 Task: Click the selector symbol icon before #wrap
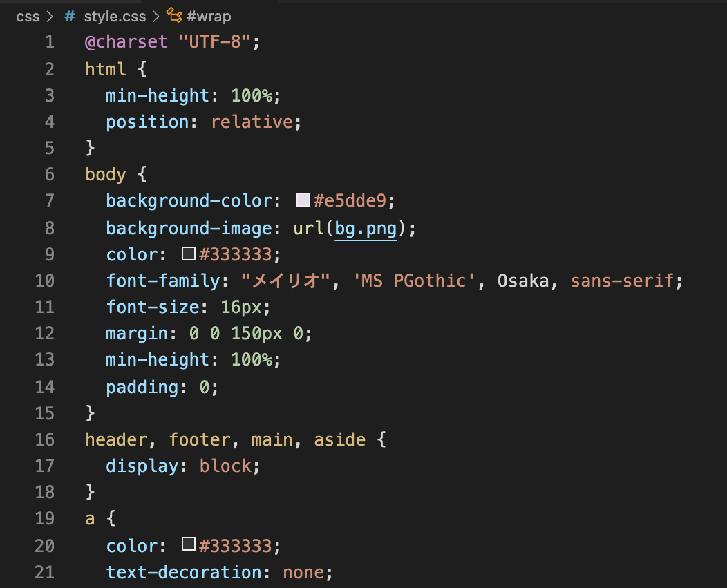(174, 15)
